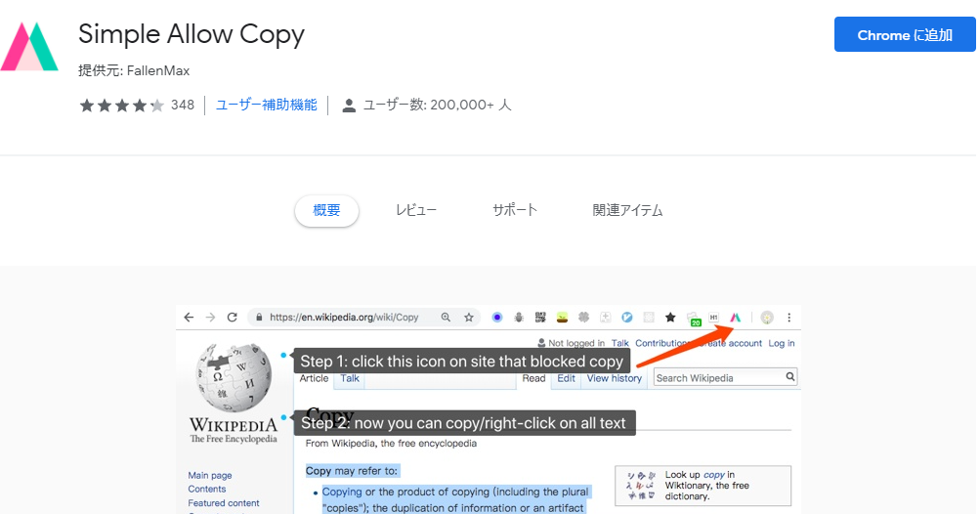This screenshot has height=514, width=980.
Task: Click the Log in link
Action: [782, 343]
